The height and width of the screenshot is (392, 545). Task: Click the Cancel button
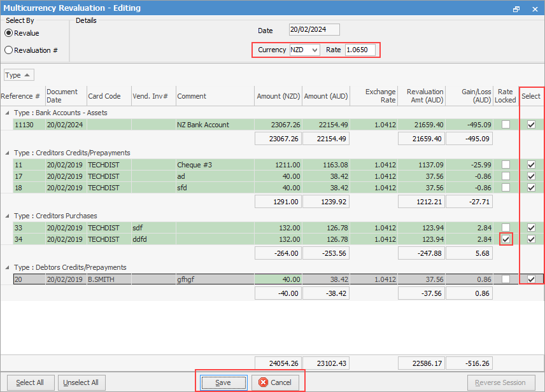pos(275,382)
